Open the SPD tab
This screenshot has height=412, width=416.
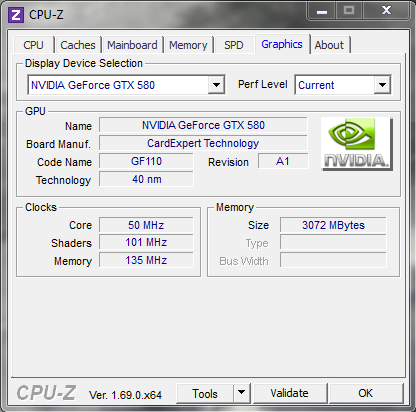point(234,45)
